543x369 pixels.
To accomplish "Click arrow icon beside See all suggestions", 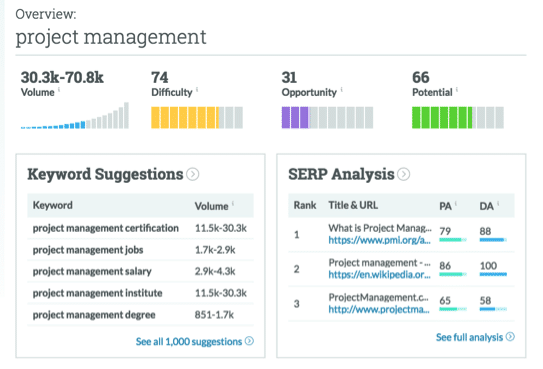I will click(249, 341).
